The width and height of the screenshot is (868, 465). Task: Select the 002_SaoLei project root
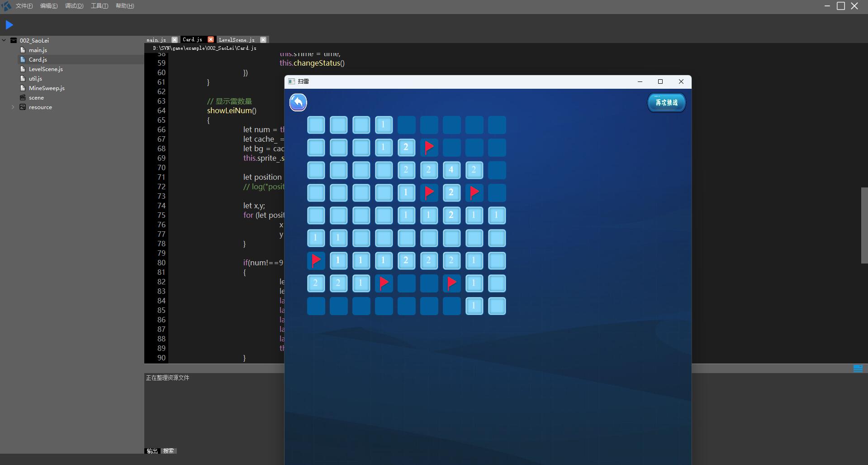(34, 40)
